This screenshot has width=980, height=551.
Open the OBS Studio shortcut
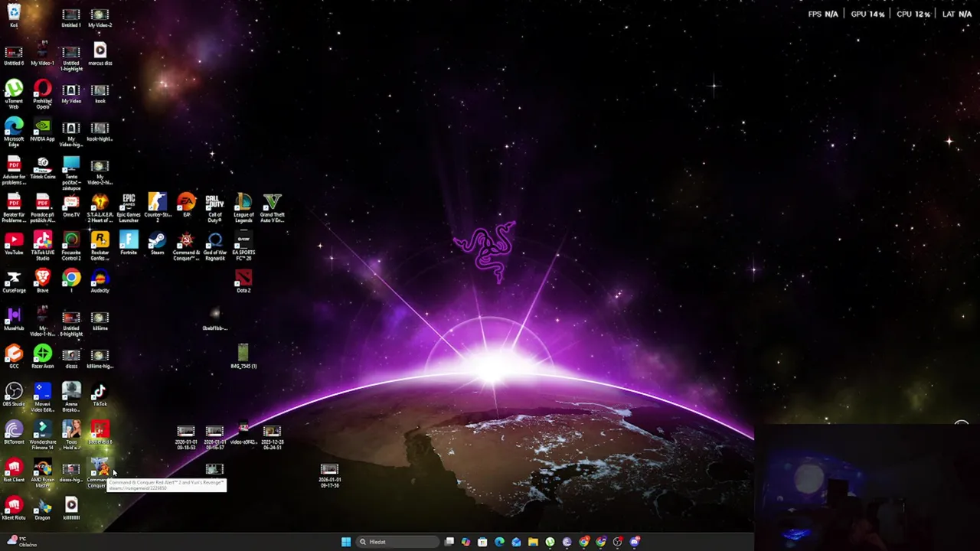point(14,395)
